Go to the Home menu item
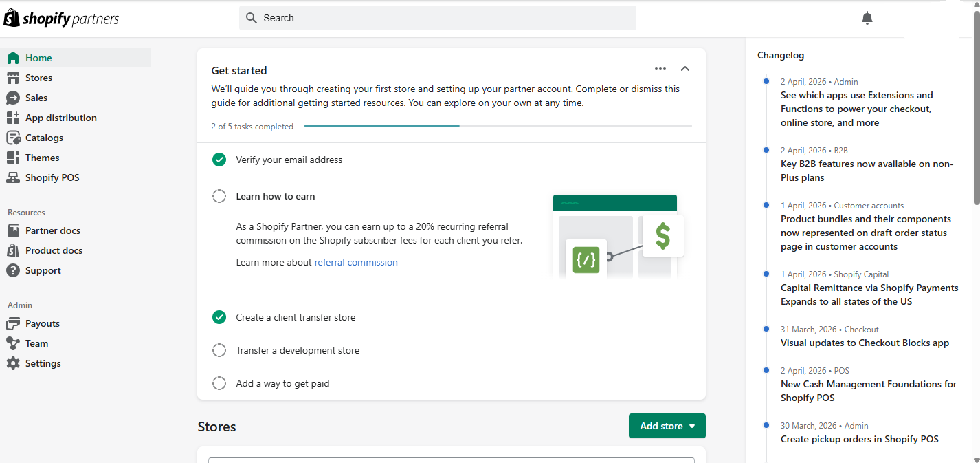Viewport: 980px width, 463px height. click(39, 58)
